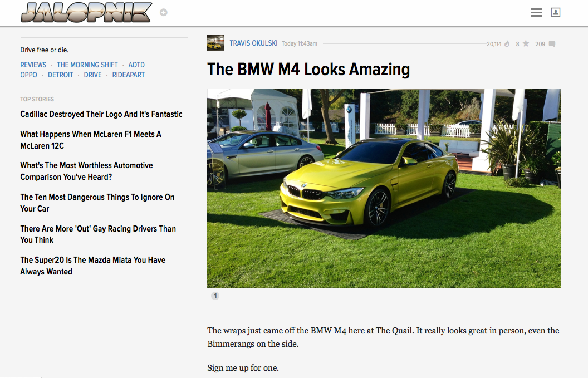This screenshot has width=588, height=378.
Task: Star this article via star icon
Action: 526,44
